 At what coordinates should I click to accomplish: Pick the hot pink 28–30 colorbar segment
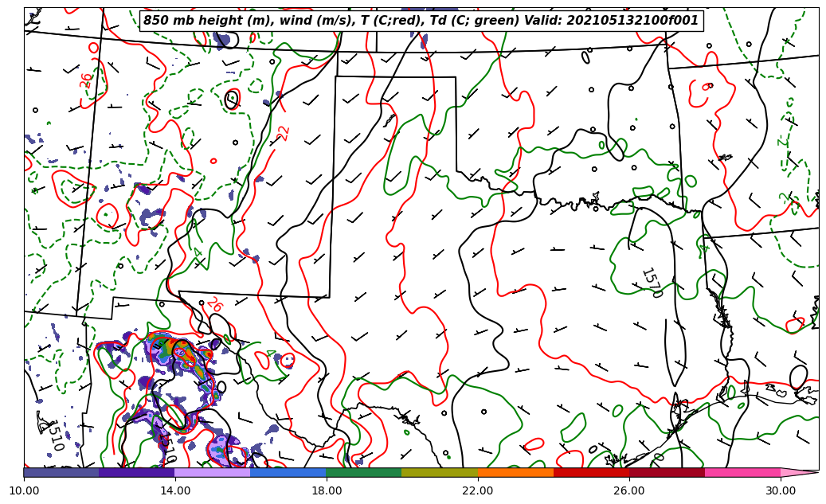point(742,472)
